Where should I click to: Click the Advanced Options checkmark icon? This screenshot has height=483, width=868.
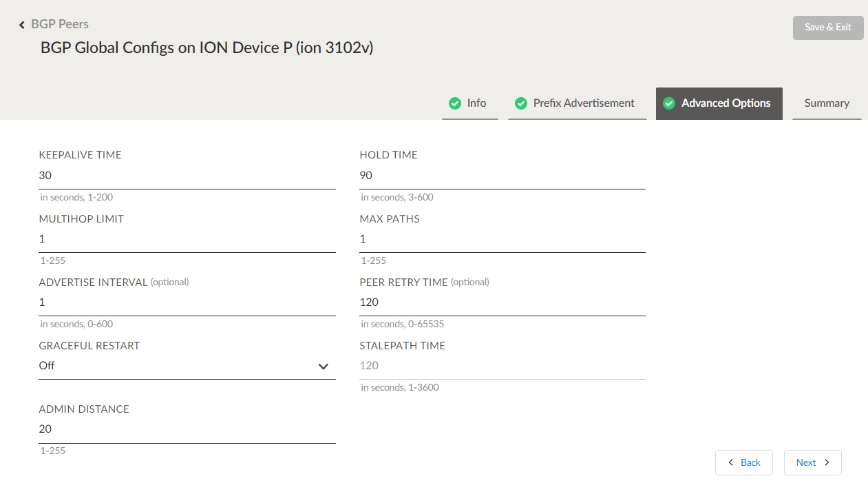point(668,103)
